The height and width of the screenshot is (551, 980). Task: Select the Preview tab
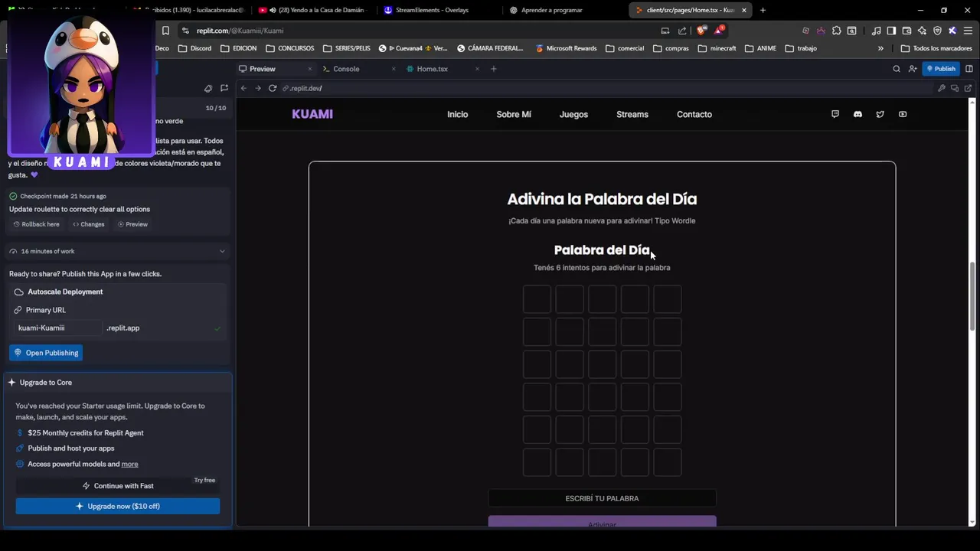[x=262, y=69]
